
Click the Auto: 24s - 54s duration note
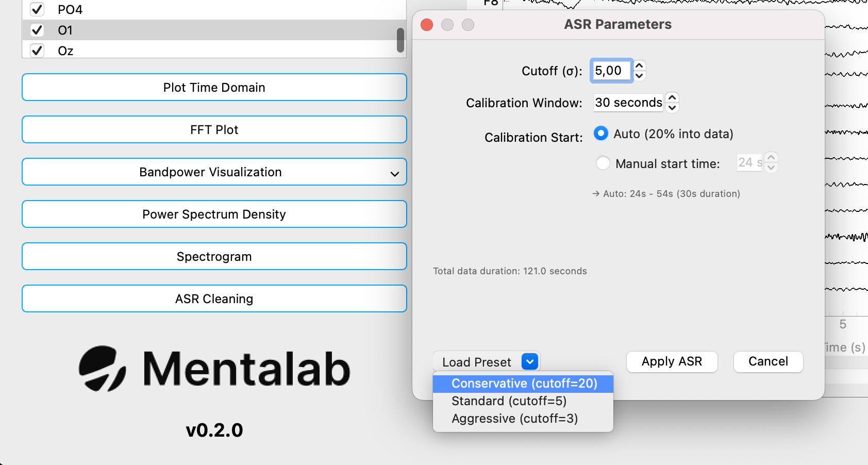(666, 194)
